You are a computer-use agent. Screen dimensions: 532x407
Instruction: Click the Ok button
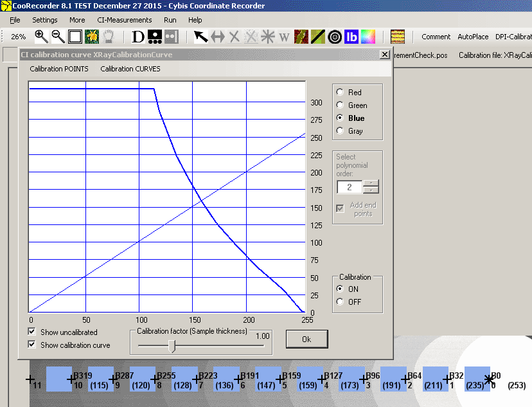tap(306, 339)
